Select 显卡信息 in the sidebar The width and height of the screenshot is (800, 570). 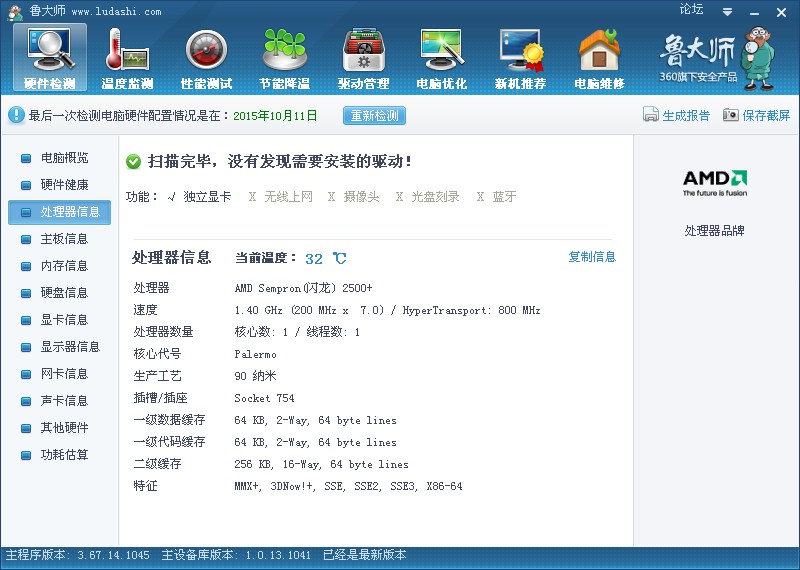(x=59, y=320)
